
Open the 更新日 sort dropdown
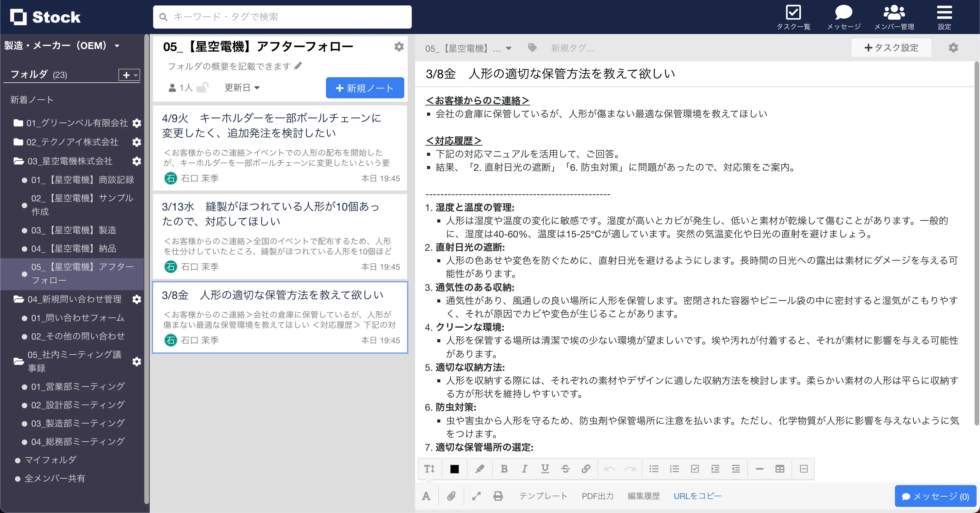[242, 87]
